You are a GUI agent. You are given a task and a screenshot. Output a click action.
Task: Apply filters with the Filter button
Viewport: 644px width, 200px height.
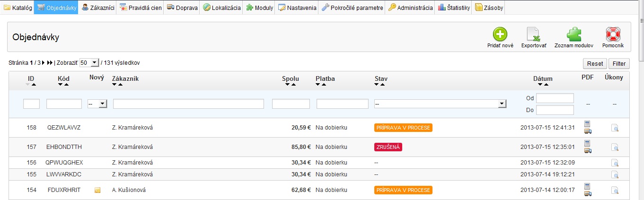pos(619,64)
